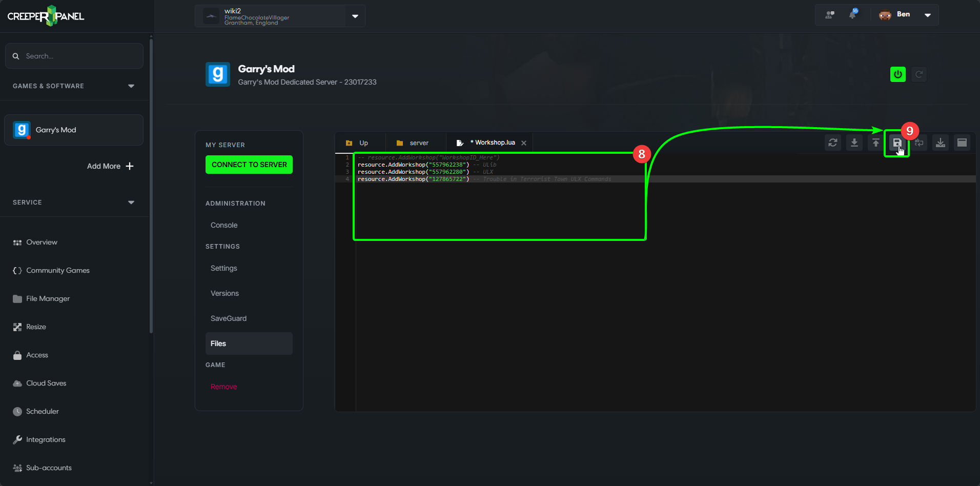Open the File Manager link
This screenshot has height=486, width=980.
48,299
